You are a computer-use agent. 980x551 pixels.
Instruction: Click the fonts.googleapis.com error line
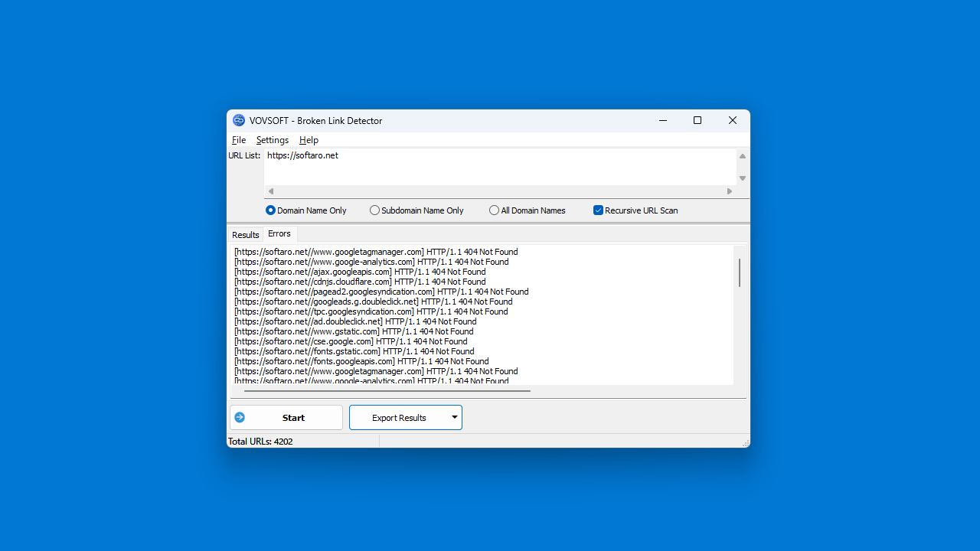click(361, 361)
